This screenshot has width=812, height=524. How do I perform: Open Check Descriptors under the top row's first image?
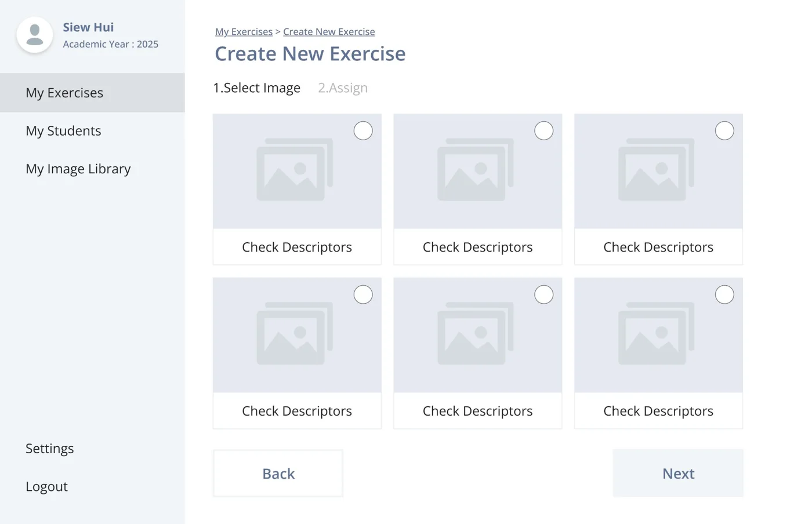coord(297,247)
